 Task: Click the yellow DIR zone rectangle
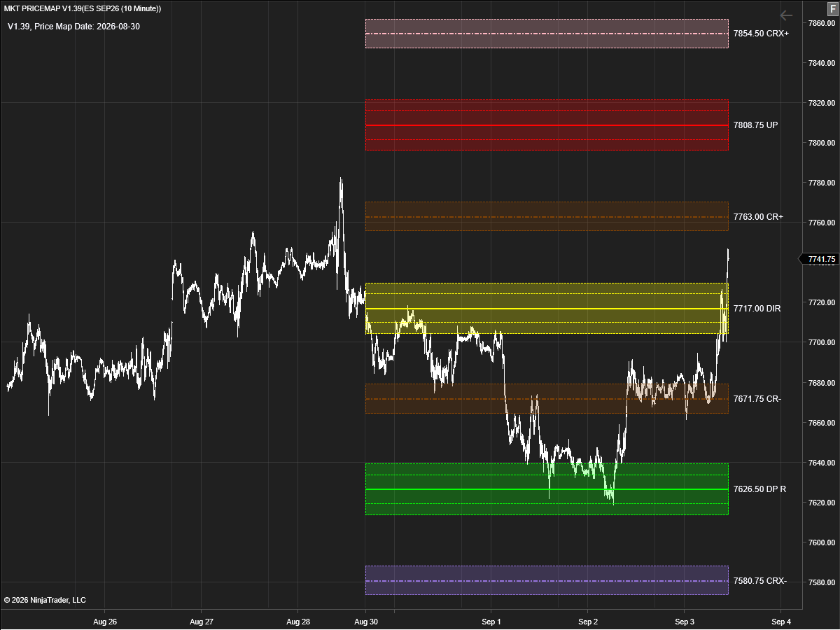547,309
